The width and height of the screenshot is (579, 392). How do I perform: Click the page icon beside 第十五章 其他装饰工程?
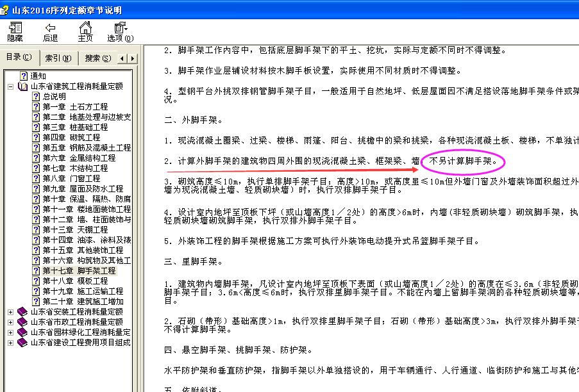coord(36,250)
